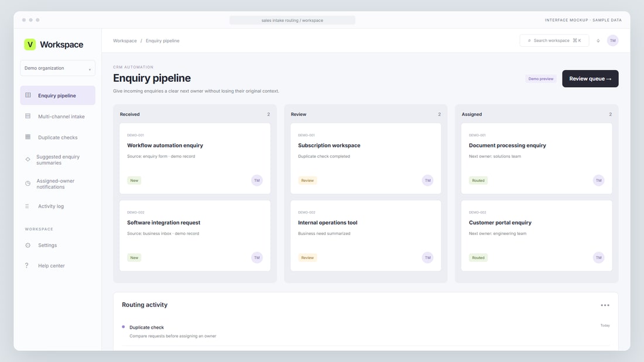Open Multi-channel intake in the sidebar
The image size is (644, 362).
57,116
